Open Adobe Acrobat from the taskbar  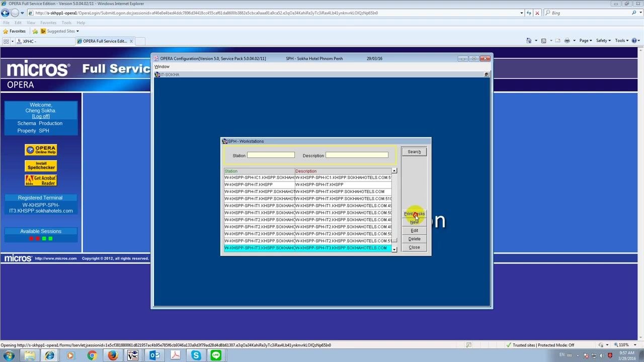pyautogui.click(x=175, y=356)
